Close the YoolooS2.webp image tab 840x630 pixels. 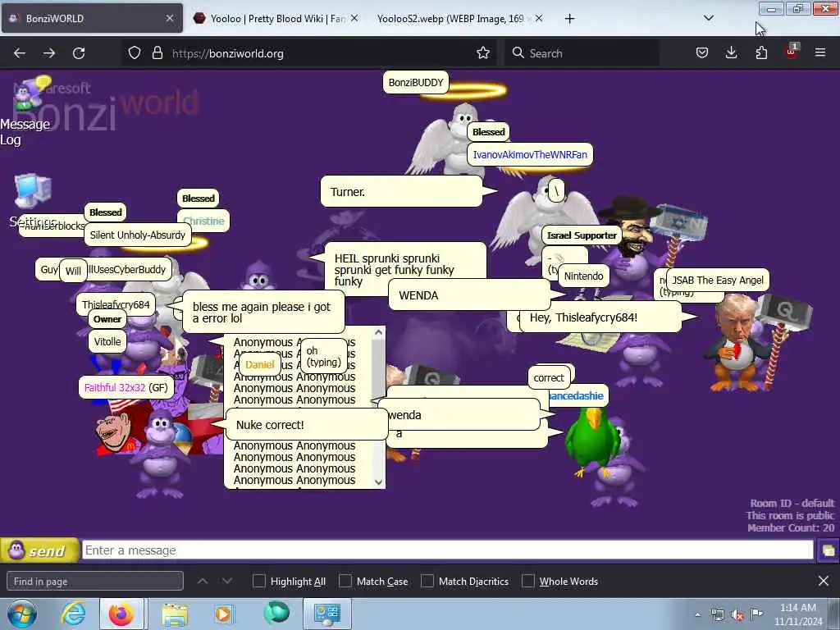[539, 18]
